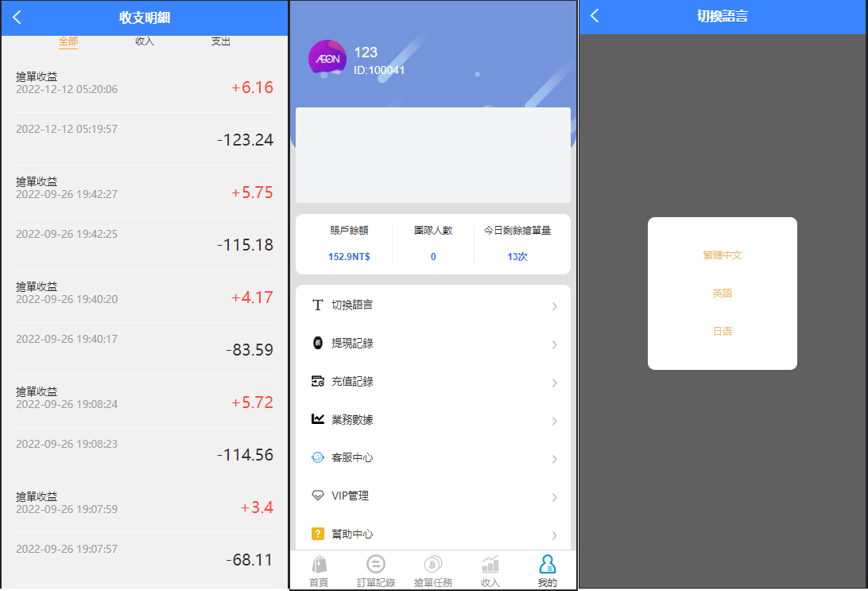The image size is (868, 591).
Task: Switch to the 支出 tab
Action: click(x=221, y=41)
